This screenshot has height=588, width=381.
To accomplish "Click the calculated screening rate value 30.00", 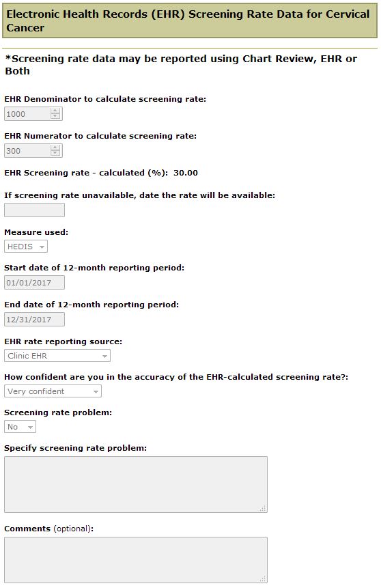I will pos(186,173).
